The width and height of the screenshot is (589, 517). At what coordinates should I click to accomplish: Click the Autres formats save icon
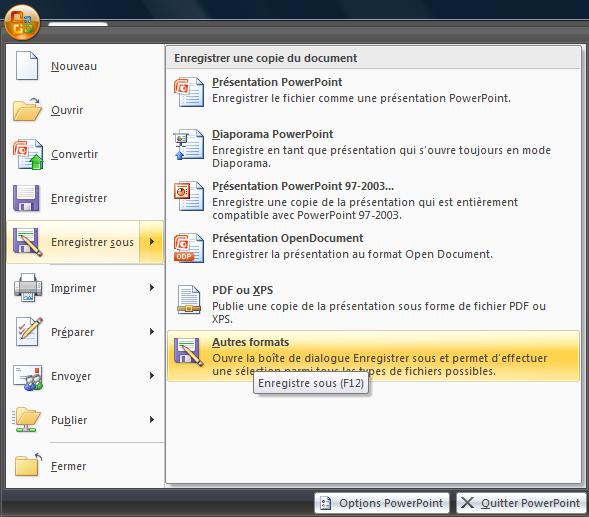[189, 352]
